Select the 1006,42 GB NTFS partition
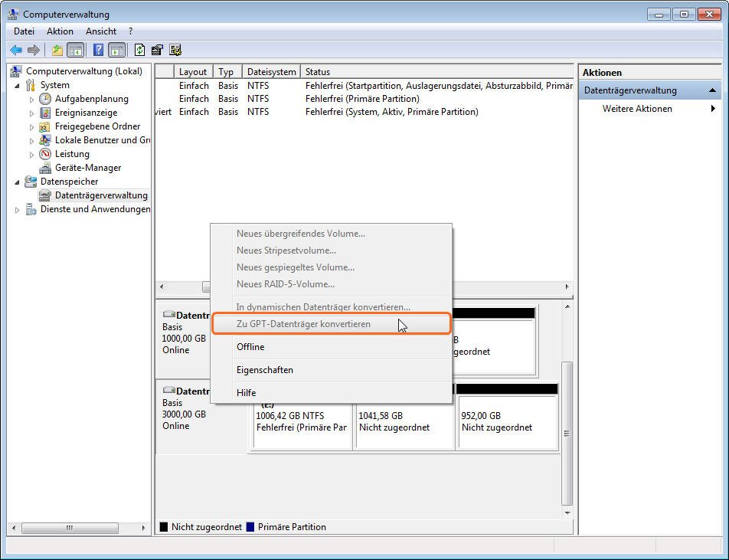Image resolution: width=729 pixels, height=560 pixels. pos(302,421)
